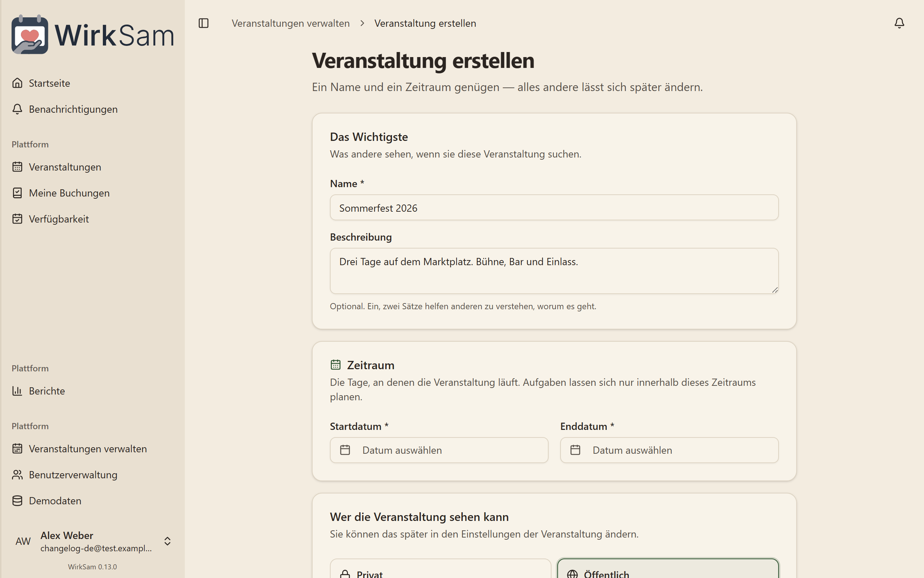This screenshot has height=578, width=924.
Task: Open Berichte in sidebar
Action: pos(92,391)
